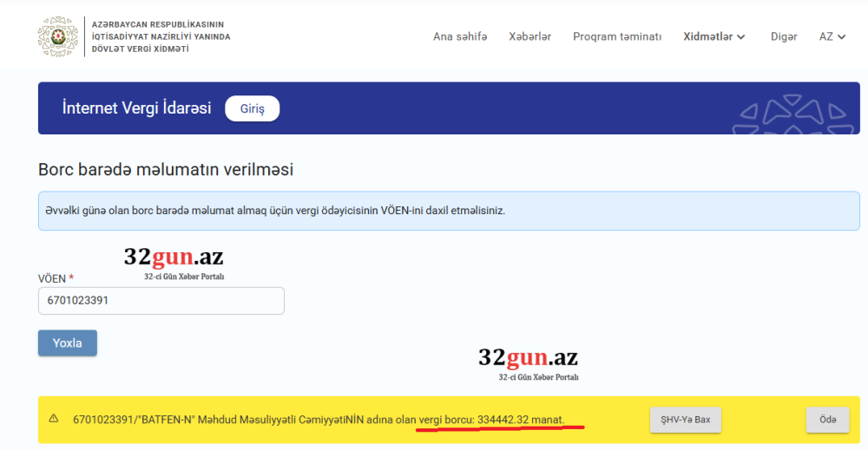The image size is (868, 450).
Task: Open Ana səhifə in the navigation
Action: [x=460, y=36]
